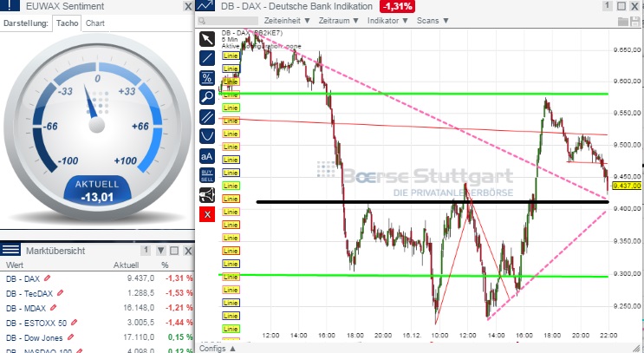Select the DB - TecDAX row
Image resolution: width=644 pixels, height=353 pixels.
tap(97, 293)
